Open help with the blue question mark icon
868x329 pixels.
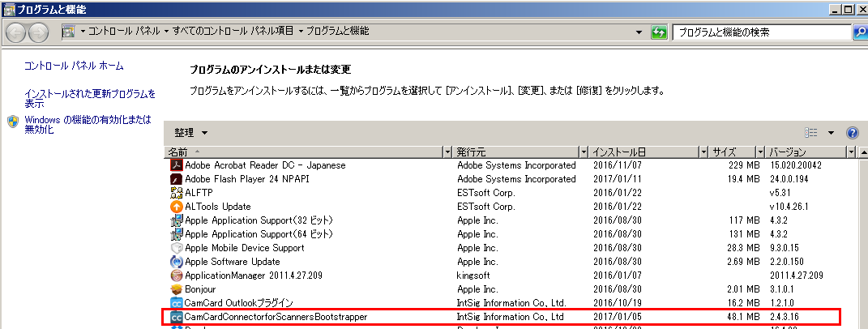853,133
